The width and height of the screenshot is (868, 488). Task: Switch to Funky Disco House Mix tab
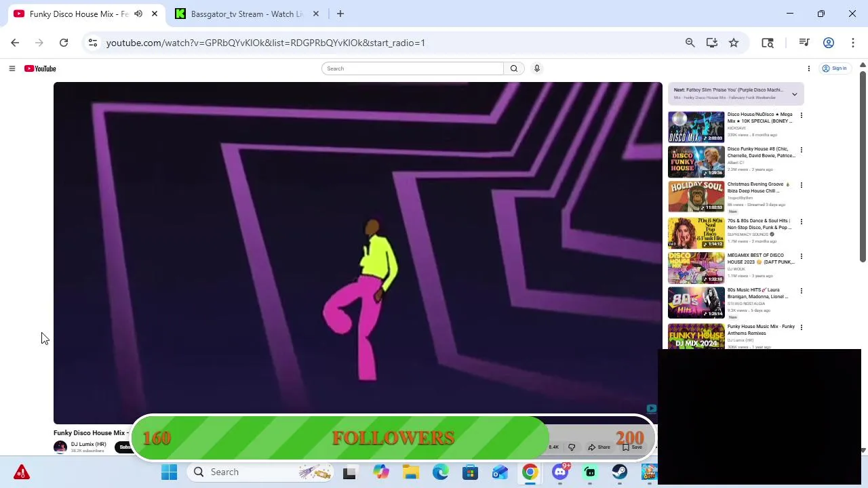(x=78, y=14)
